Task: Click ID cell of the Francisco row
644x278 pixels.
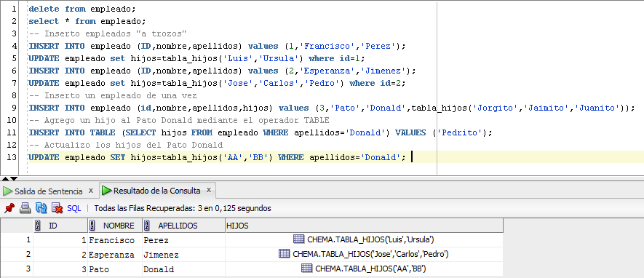Action: tap(60, 240)
